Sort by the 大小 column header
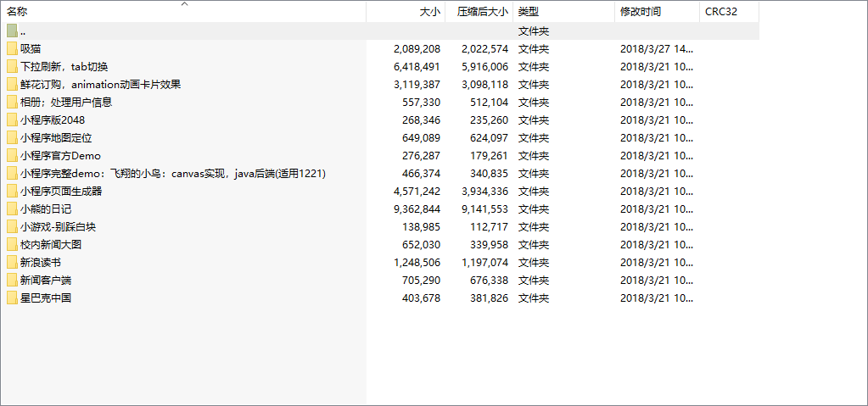This screenshot has width=868, height=406. (x=406, y=12)
